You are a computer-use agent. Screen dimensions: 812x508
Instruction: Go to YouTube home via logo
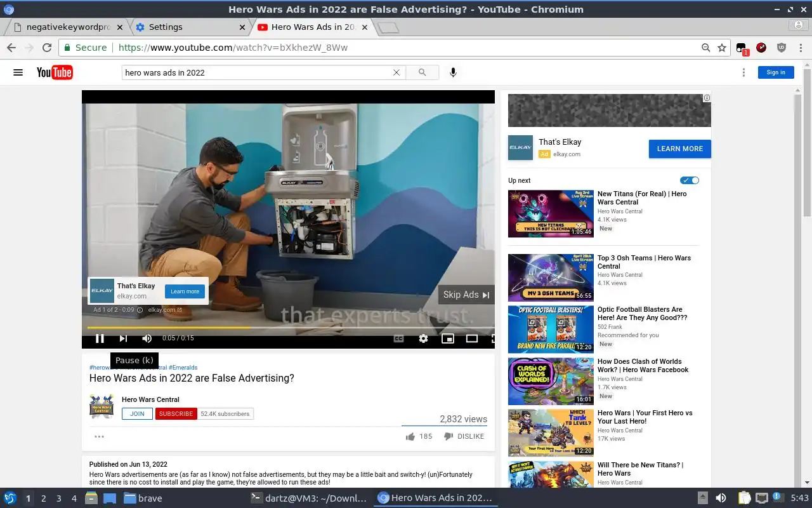55,72
